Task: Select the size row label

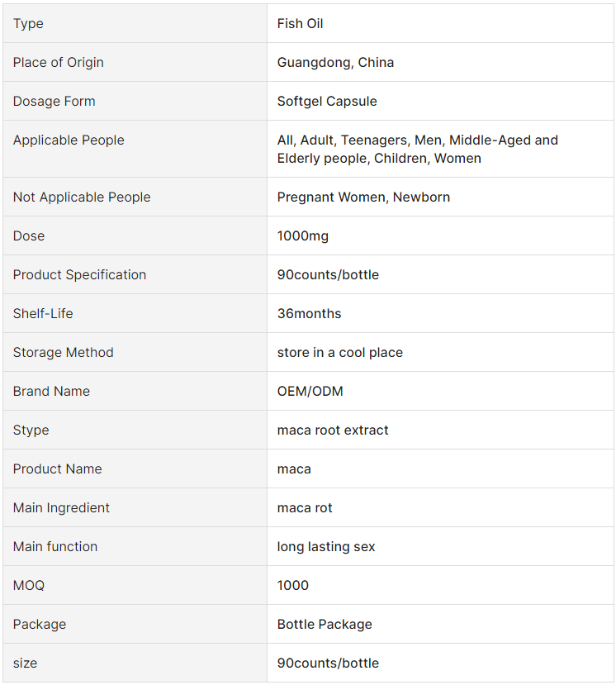Action: (26, 664)
